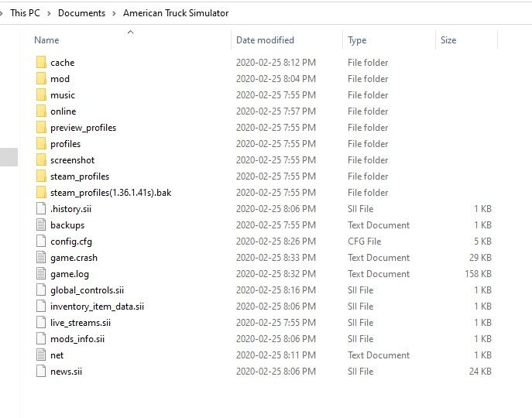Select steam_profiles(1.36.1.41s).bak folder name
This screenshot has height=418, width=532.
click(111, 193)
